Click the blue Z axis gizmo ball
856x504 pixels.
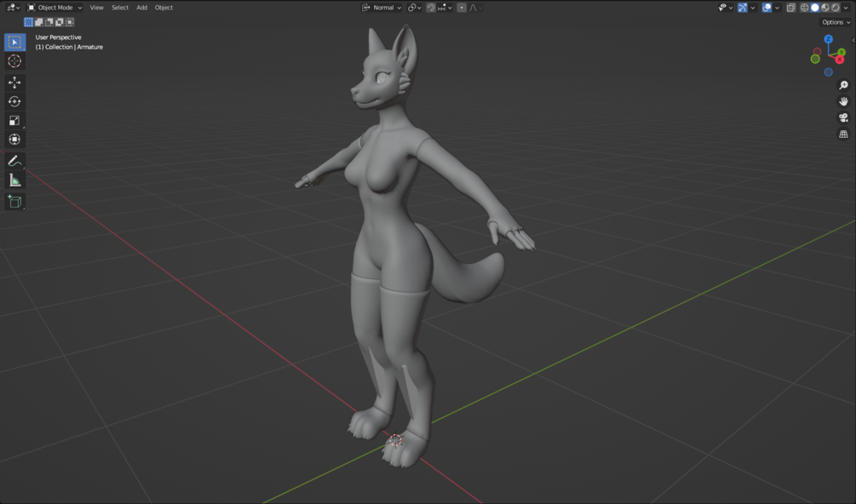point(828,38)
